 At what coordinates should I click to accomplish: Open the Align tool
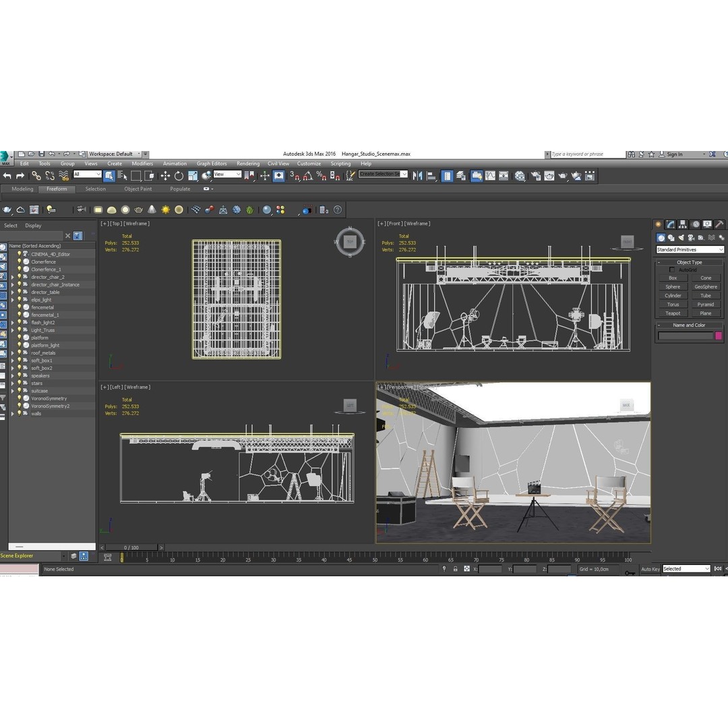[x=431, y=176]
